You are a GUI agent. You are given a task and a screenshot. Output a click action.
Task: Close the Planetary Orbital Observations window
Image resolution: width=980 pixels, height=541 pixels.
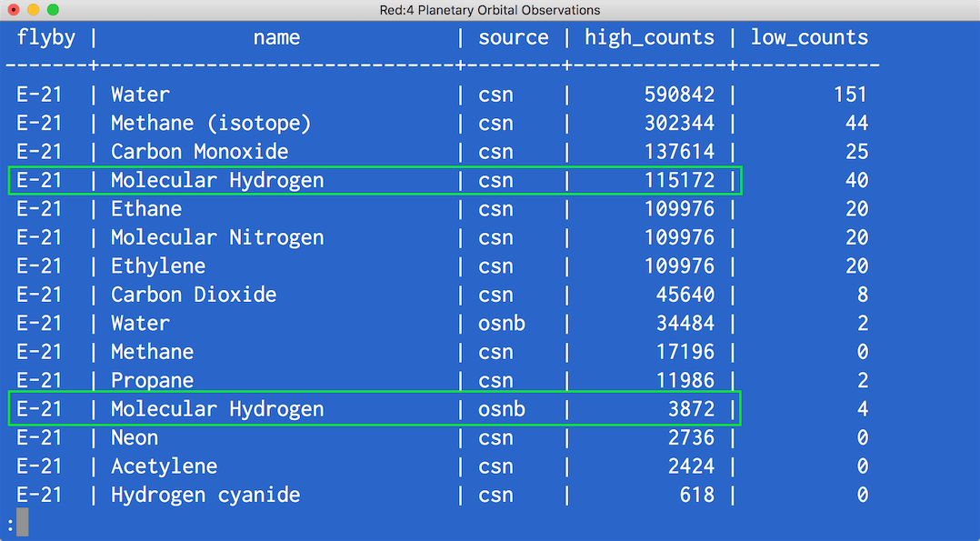pos(13,10)
